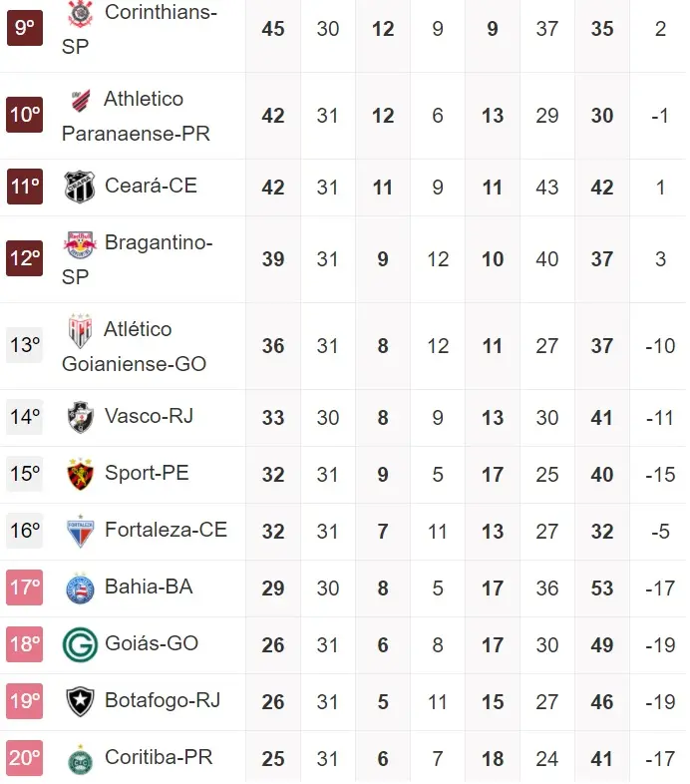Open the Vasco-RJ team name link
Image resolution: width=690 pixels, height=784 pixels.
point(149,416)
